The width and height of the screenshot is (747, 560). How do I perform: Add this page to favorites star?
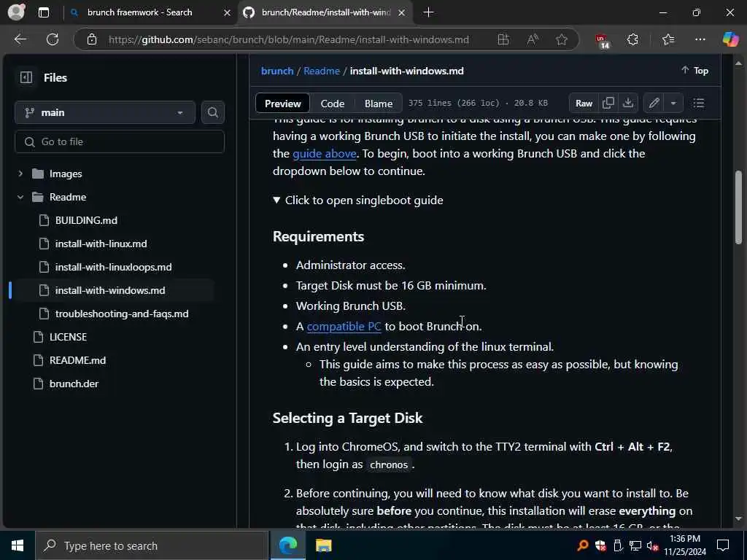562,39
